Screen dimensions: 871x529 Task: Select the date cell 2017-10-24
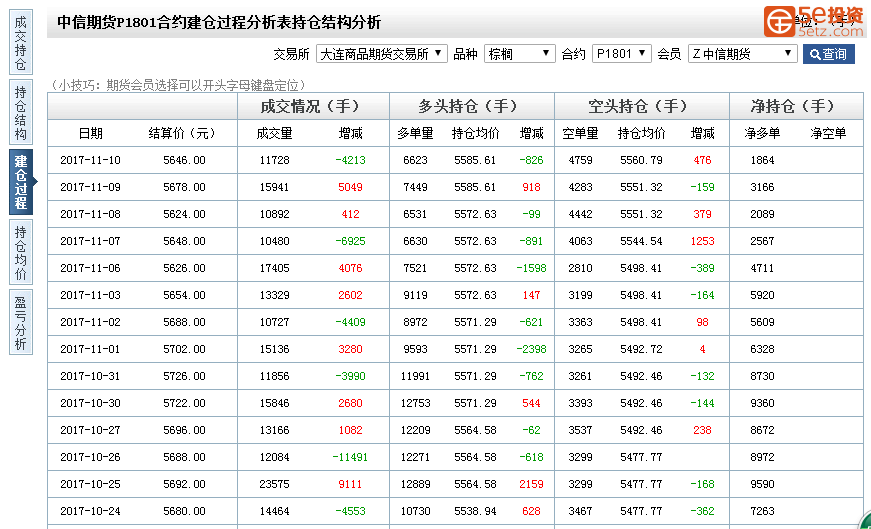click(90, 511)
